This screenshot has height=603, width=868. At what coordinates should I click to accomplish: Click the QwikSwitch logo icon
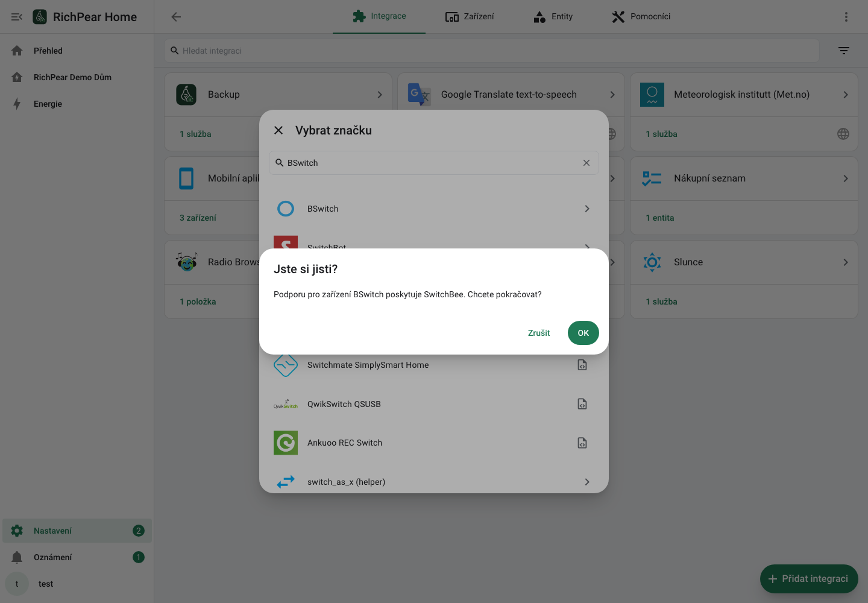[286, 404]
